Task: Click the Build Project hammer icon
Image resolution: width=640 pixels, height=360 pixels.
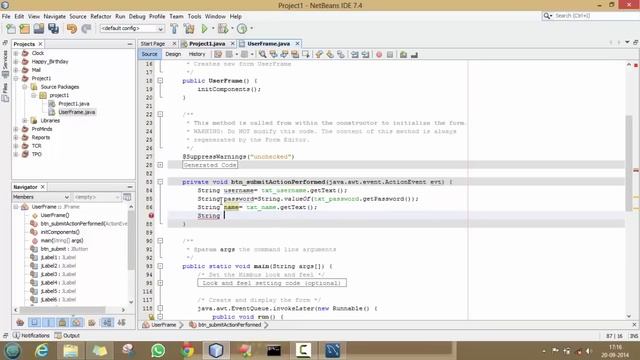Action: pos(174,29)
